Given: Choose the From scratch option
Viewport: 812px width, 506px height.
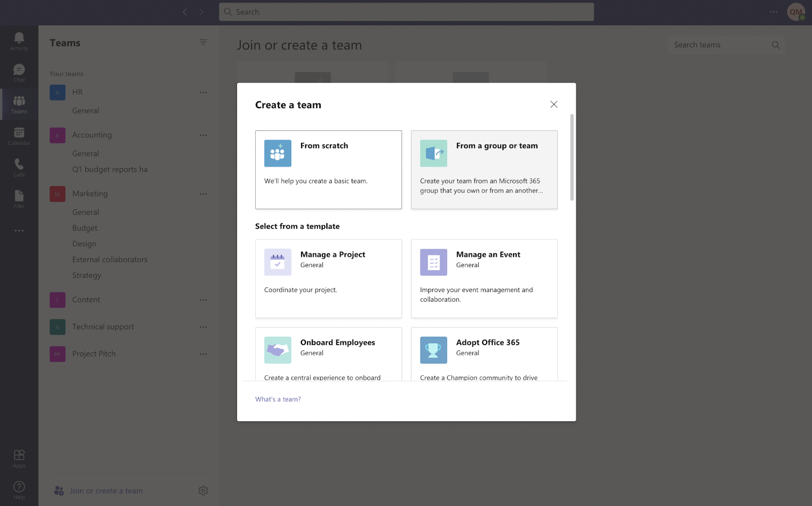Looking at the screenshot, I should point(328,170).
